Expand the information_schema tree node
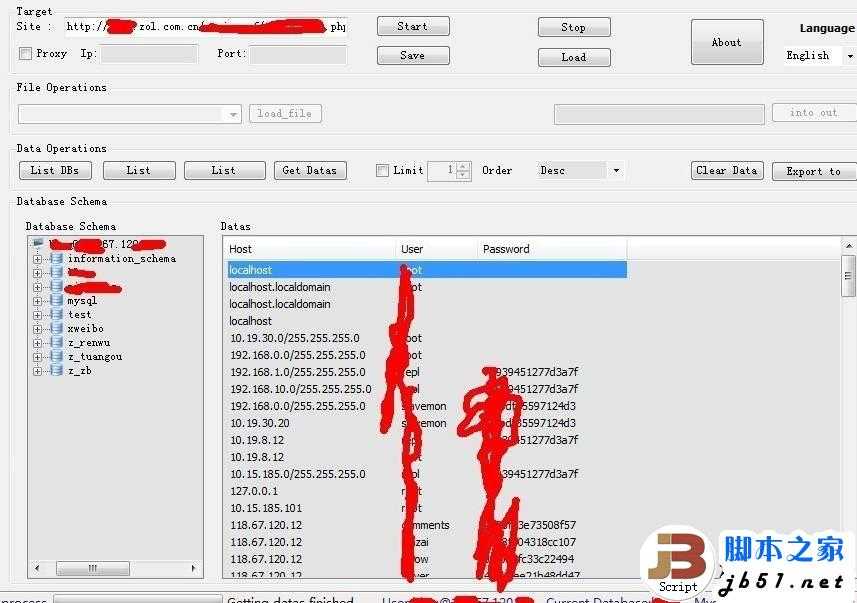 [37, 259]
